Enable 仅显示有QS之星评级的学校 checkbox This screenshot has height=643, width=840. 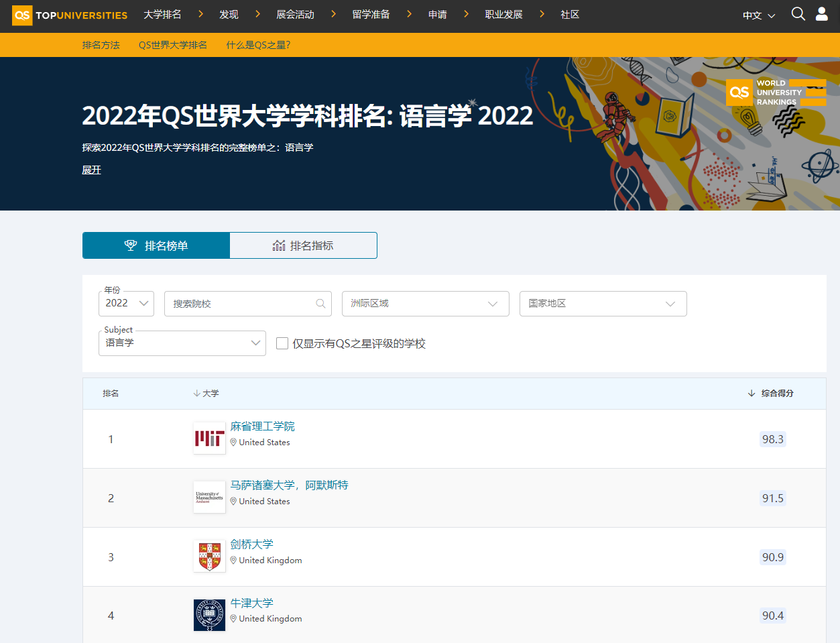(282, 343)
